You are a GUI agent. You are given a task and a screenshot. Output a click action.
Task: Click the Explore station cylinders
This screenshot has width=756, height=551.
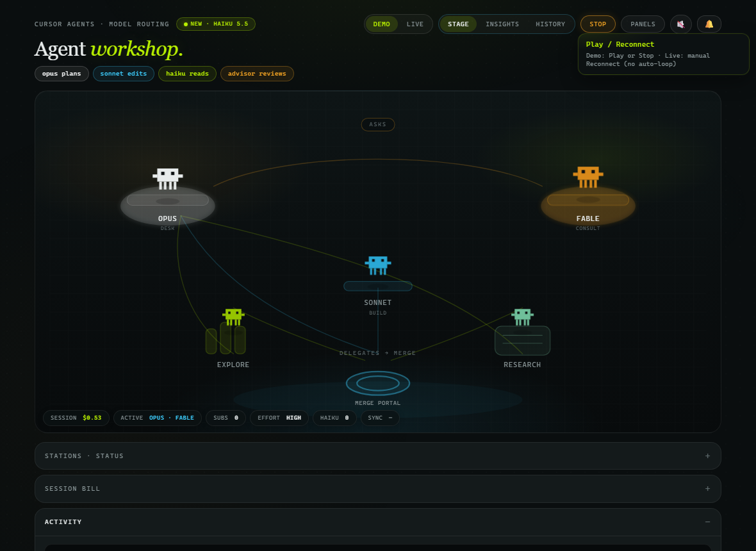click(226, 338)
